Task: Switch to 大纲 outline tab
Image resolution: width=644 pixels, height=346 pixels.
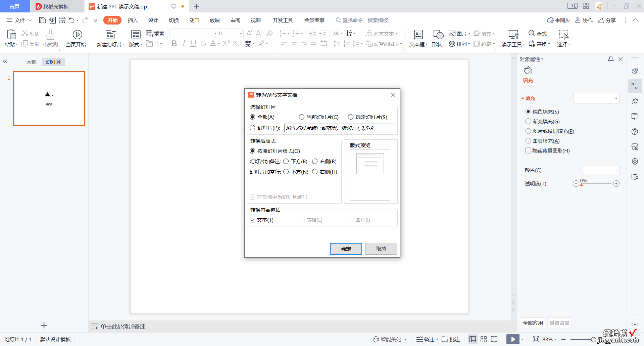Action: pos(32,62)
